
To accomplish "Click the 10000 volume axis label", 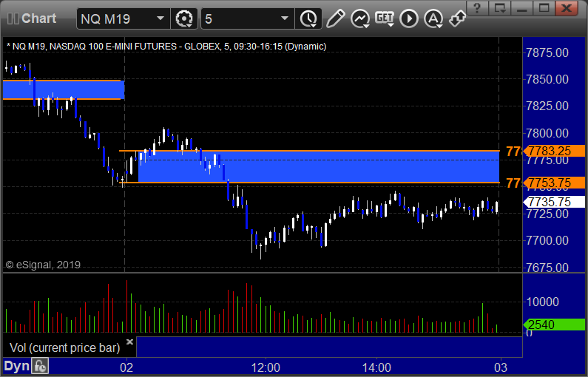I will (543, 302).
